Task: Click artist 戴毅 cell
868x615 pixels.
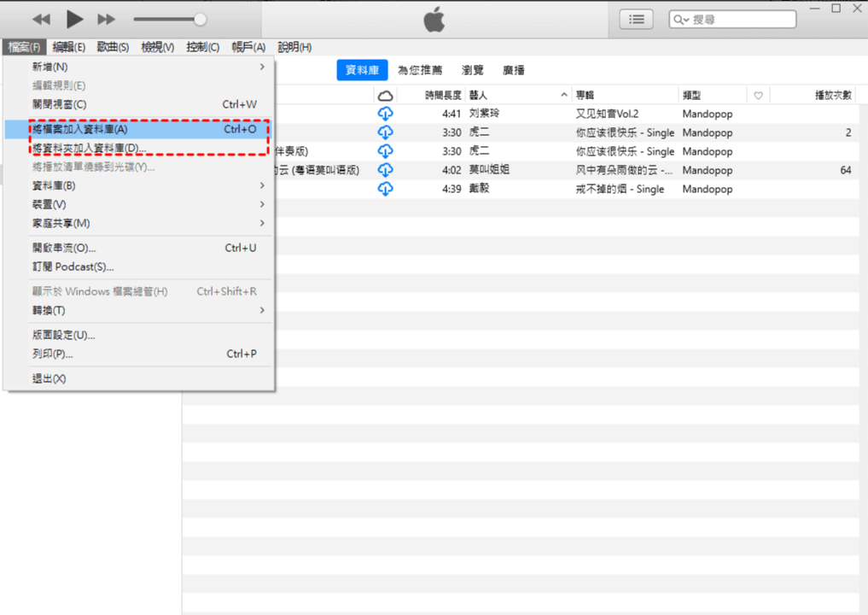Action: point(479,189)
